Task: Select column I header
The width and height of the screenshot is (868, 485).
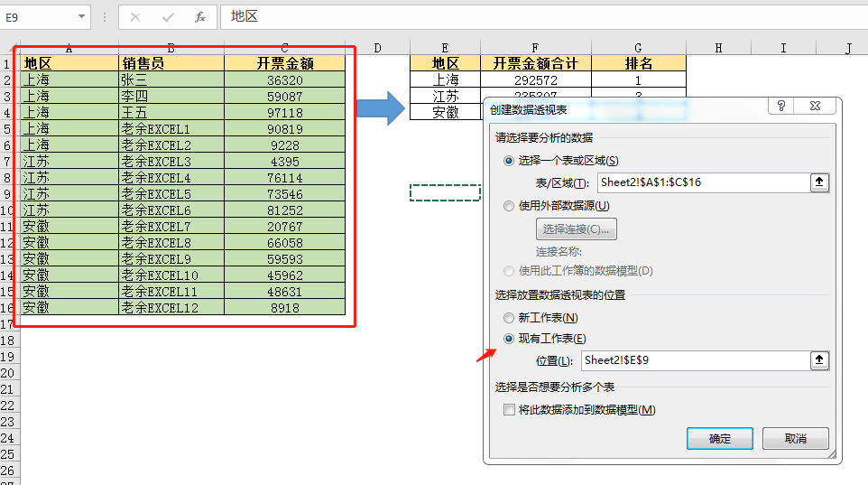Action: (783, 48)
